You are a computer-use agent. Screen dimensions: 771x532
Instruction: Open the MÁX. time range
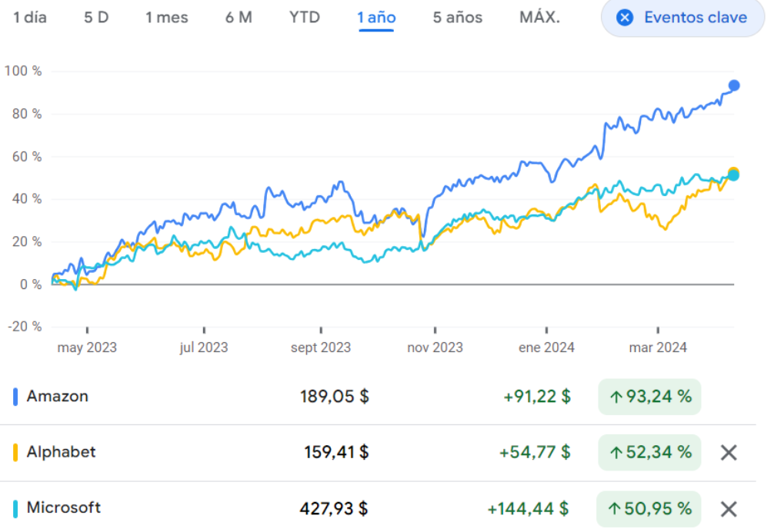[539, 18]
